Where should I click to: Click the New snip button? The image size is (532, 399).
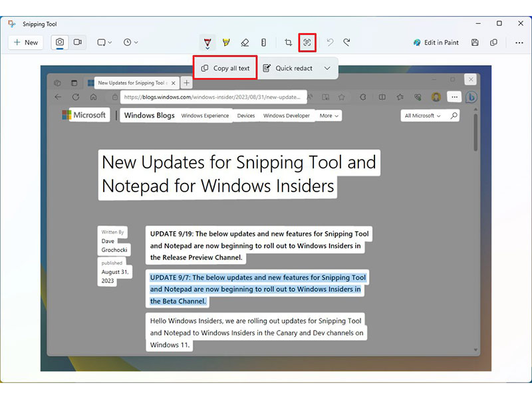26,43
